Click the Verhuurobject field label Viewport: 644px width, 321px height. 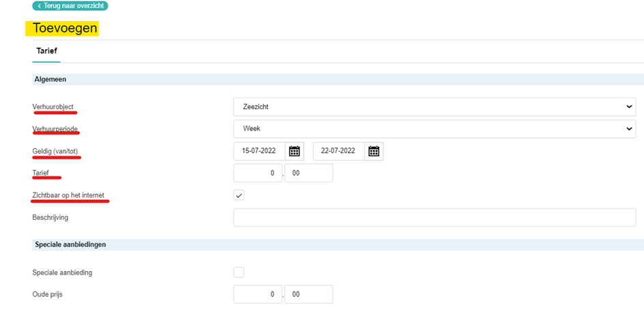[53, 107]
